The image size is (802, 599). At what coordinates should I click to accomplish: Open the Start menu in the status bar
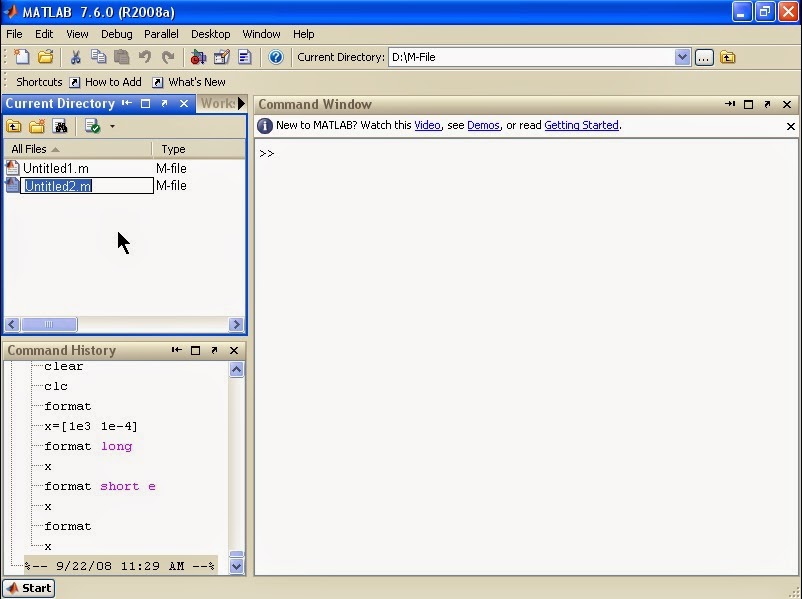(27, 588)
